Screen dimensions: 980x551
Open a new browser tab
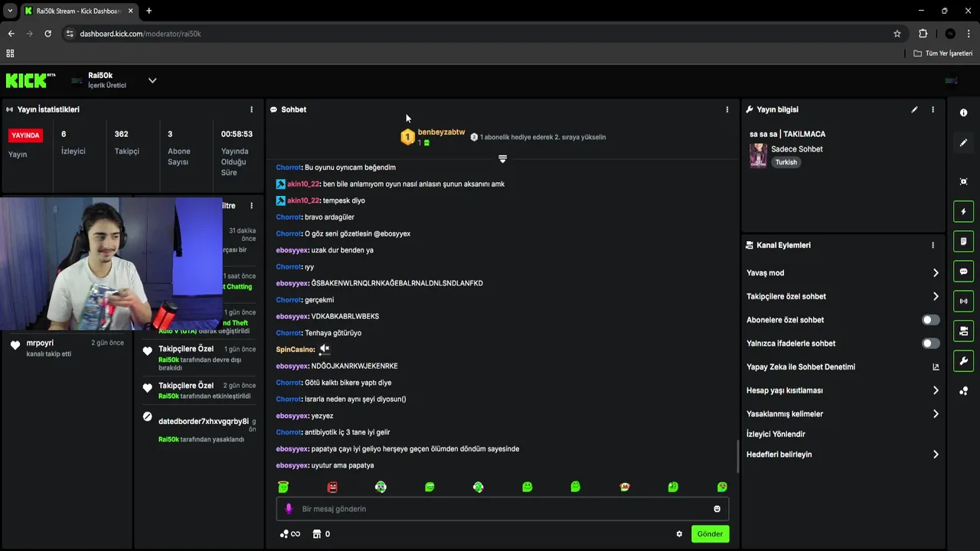149,11
